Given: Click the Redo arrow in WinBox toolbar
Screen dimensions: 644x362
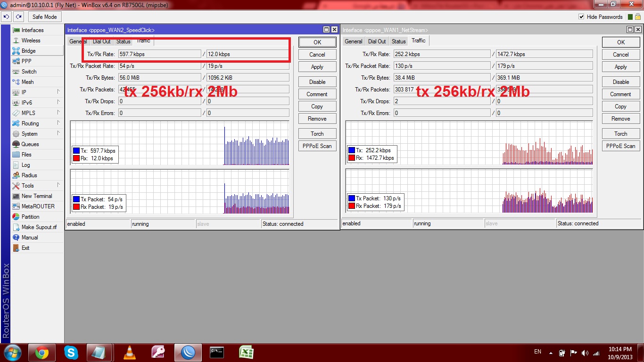Looking at the screenshot, I should (x=18, y=17).
